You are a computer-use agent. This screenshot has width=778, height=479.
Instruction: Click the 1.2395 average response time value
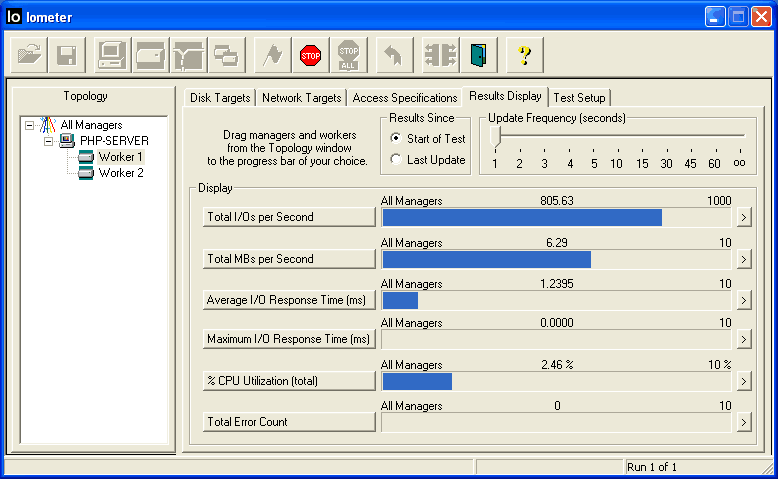[x=557, y=284]
